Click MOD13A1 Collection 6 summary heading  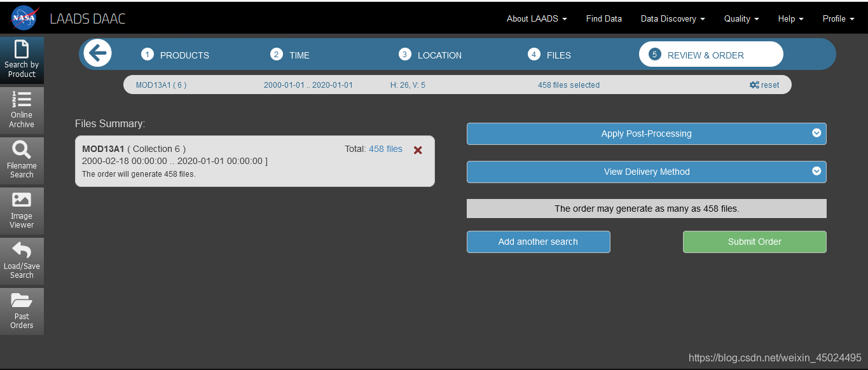[x=134, y=149]
